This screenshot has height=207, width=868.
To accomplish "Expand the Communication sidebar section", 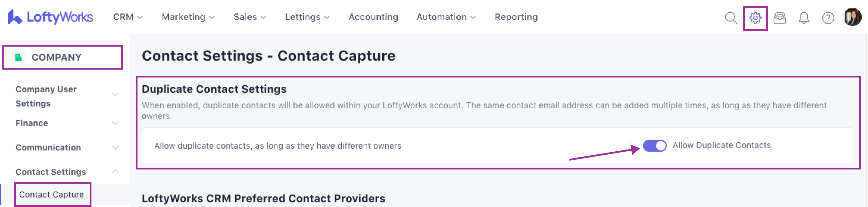I will 115,147.
